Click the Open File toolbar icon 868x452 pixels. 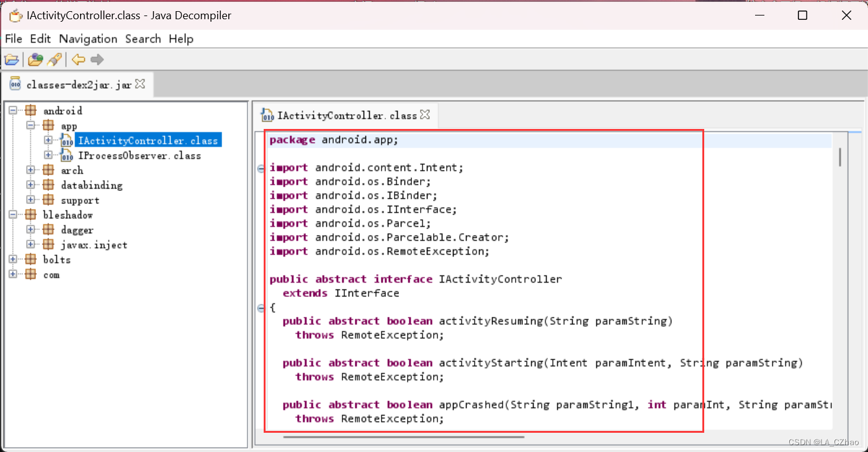click(11, 60)
